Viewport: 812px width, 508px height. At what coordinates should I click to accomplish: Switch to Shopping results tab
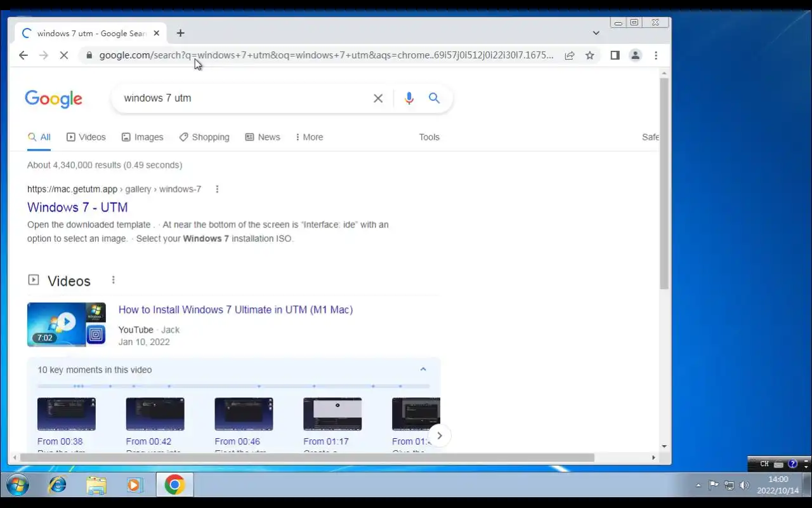204,137
